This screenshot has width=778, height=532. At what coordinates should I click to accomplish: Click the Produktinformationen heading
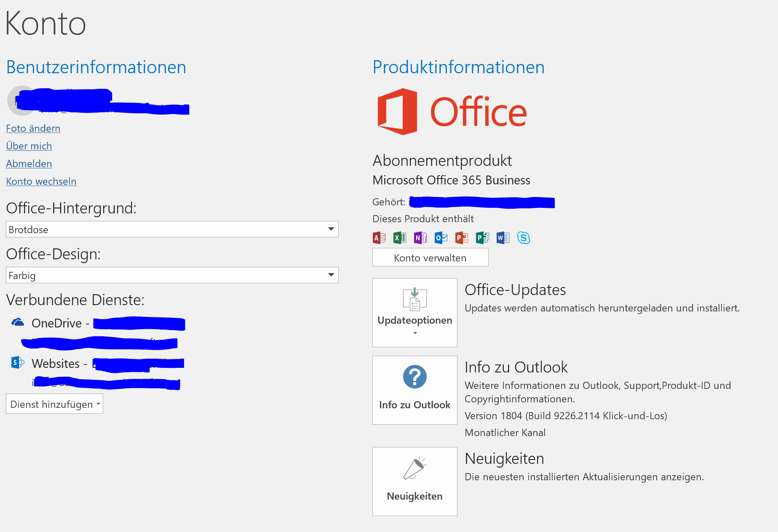[459, 67]
